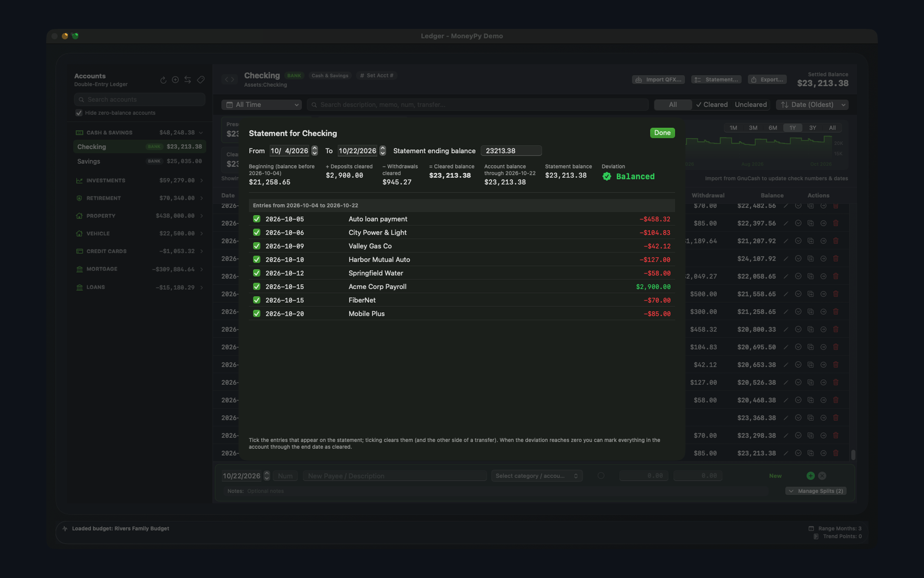Uncheck the City Power & Light entry
924x578 pixels.
[x=256, y=232]
